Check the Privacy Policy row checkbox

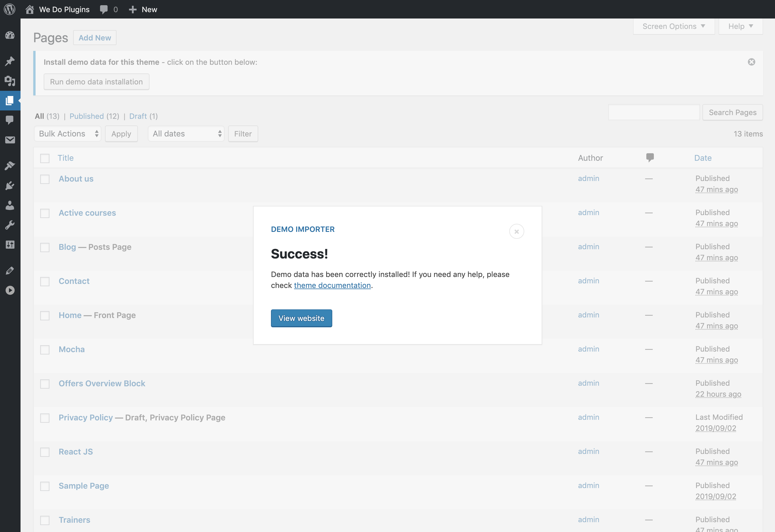pos(45,418)
